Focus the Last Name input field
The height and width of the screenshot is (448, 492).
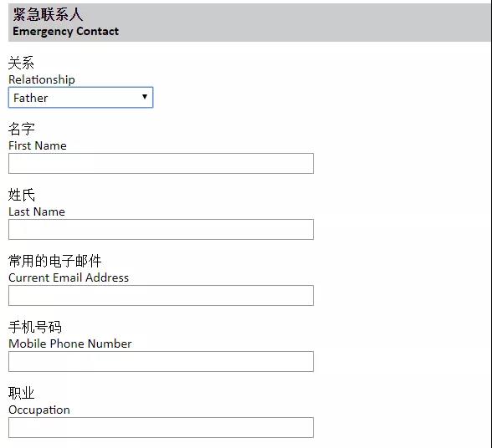(x=161, y=230)
